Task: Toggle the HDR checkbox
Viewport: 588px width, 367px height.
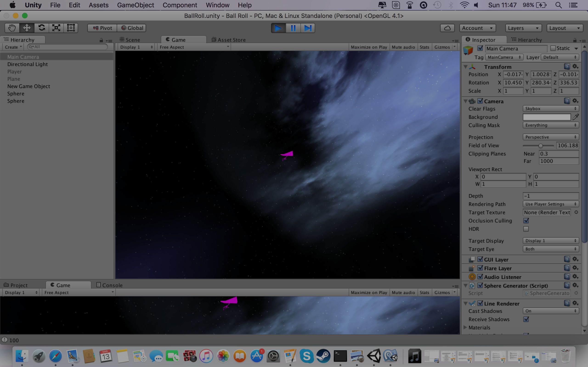Action: [x=526, y=229]
